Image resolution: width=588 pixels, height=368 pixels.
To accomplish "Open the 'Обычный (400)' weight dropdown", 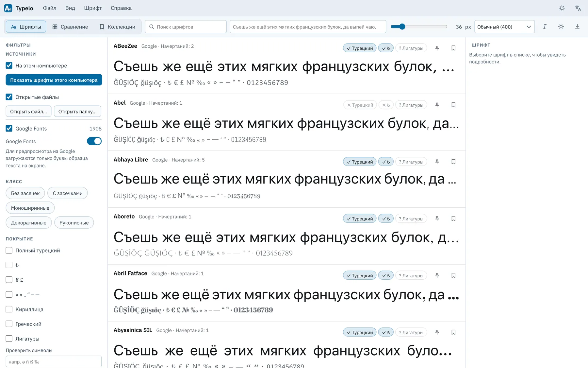I will 504,27.
